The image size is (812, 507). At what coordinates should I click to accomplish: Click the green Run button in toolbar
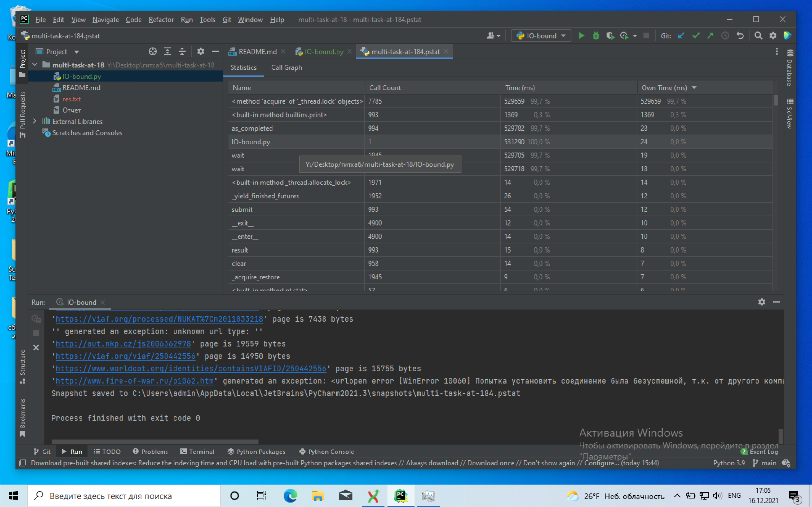pyautogui.click(x=581, y=35)
